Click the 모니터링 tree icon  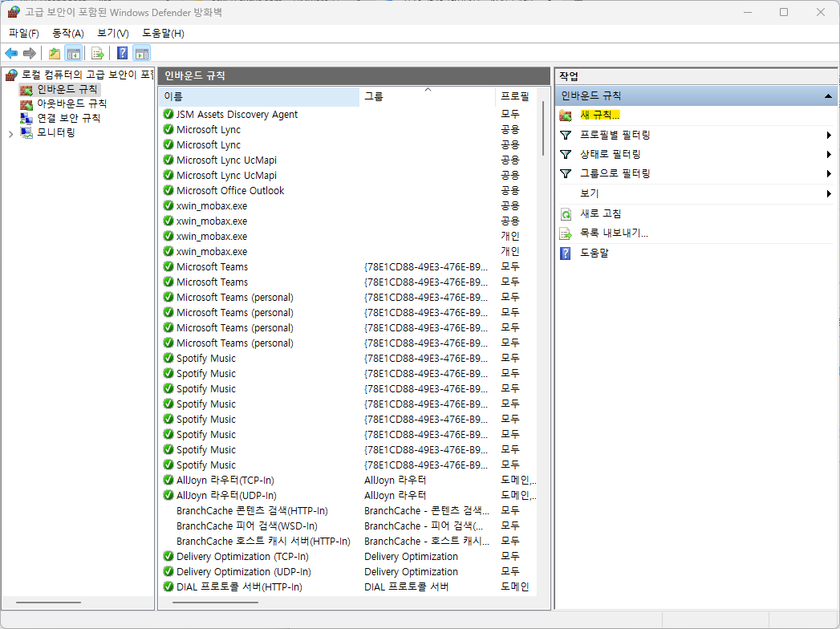(x=26, y=133)
